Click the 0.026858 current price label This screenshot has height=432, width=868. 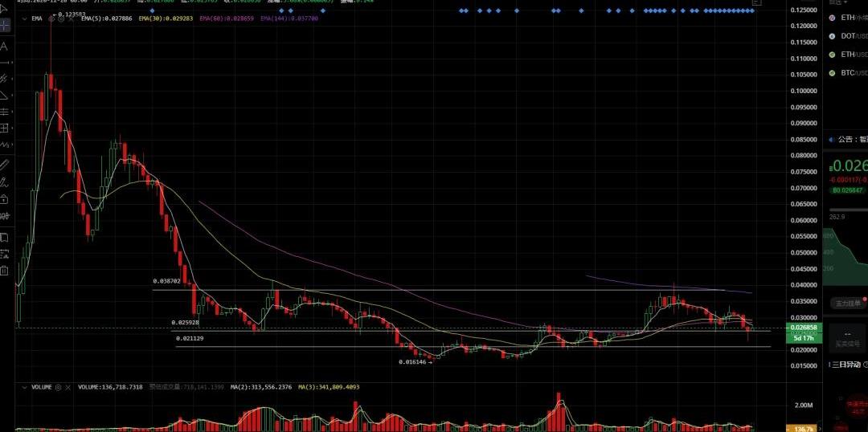pos(805,328)
